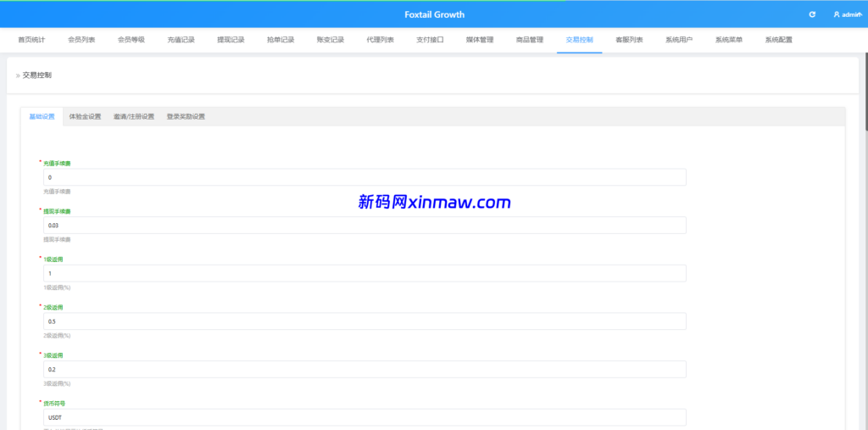Open the admin user menu
The height and width of the screenshot is (430, 868).
coord(848,14)
